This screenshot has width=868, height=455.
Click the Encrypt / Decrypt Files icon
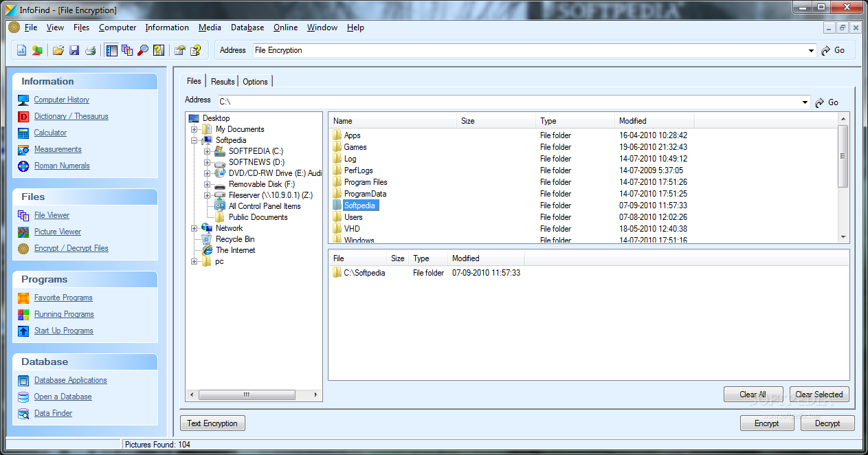[x=23, y=248]
